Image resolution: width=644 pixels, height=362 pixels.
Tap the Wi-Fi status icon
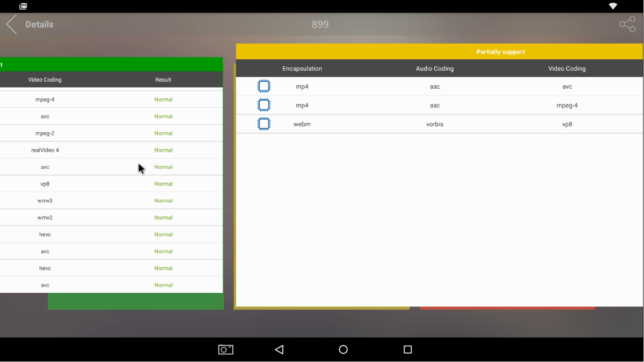pyautogui.click(x=613, y=6)
